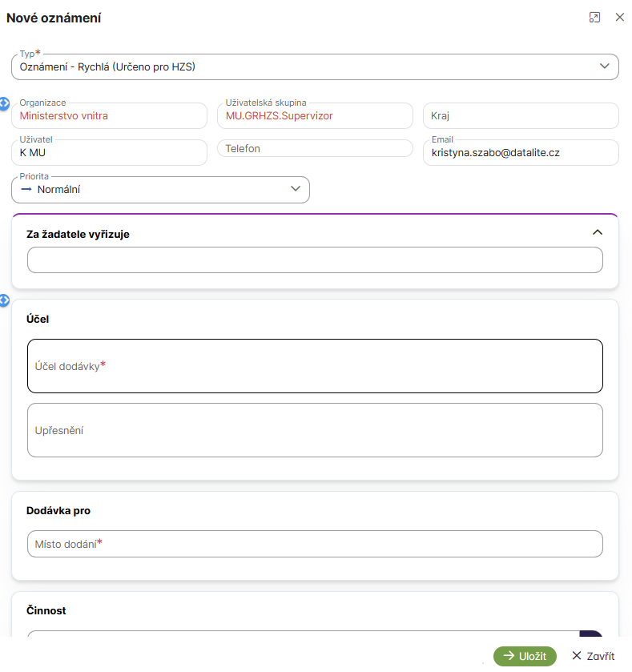Click the expand dialog icon in header
The width and height of the screenshot is (632, 672).
[594, 17]
